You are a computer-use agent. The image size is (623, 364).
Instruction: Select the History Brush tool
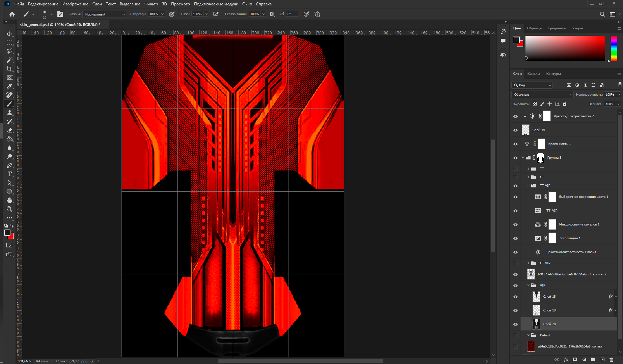pyautogui.click(x=9, y=121)
